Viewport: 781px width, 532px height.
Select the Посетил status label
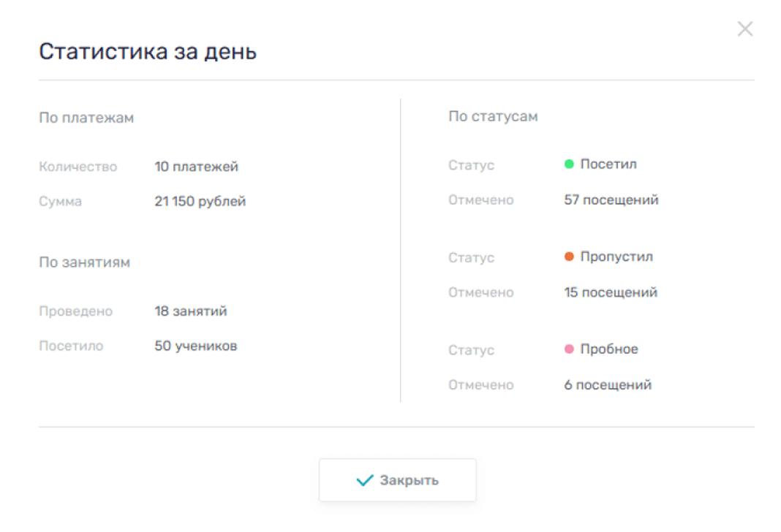(x=608, y=164)
